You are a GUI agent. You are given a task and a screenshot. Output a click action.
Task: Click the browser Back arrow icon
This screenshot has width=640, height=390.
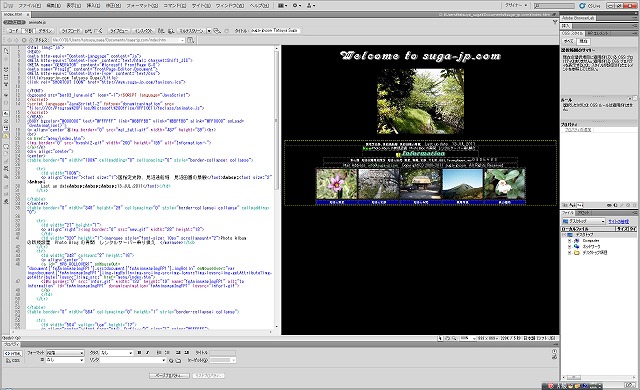9,40
